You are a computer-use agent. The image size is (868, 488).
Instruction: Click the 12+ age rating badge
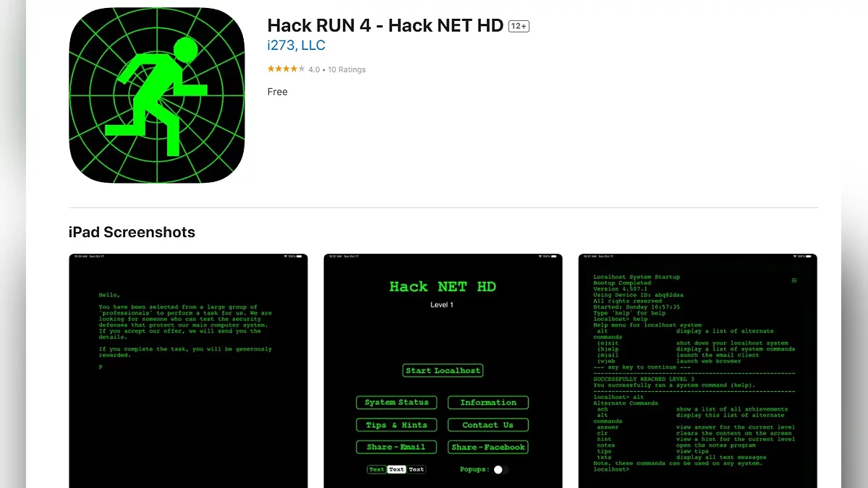[519, 26]
